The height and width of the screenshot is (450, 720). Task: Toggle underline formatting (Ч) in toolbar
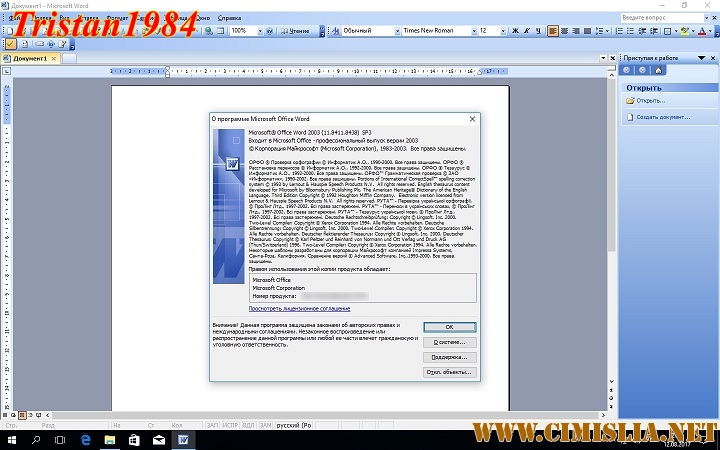click(536, 31)
